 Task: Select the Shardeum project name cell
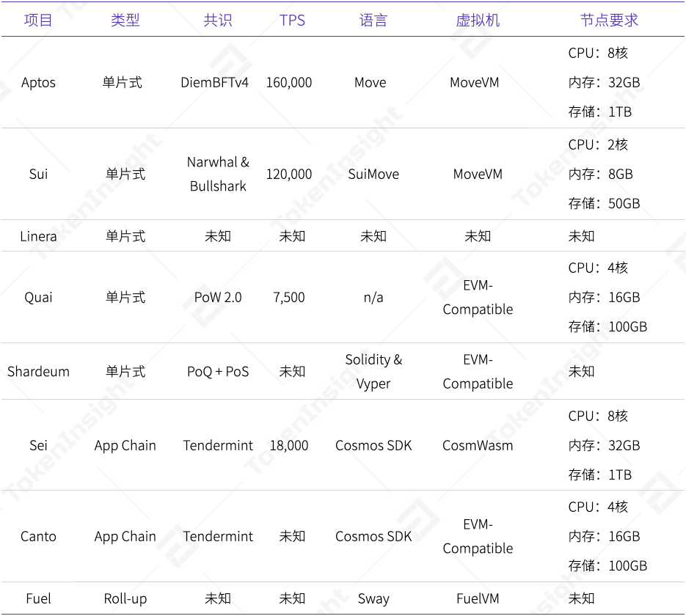[x=38, y=371]
